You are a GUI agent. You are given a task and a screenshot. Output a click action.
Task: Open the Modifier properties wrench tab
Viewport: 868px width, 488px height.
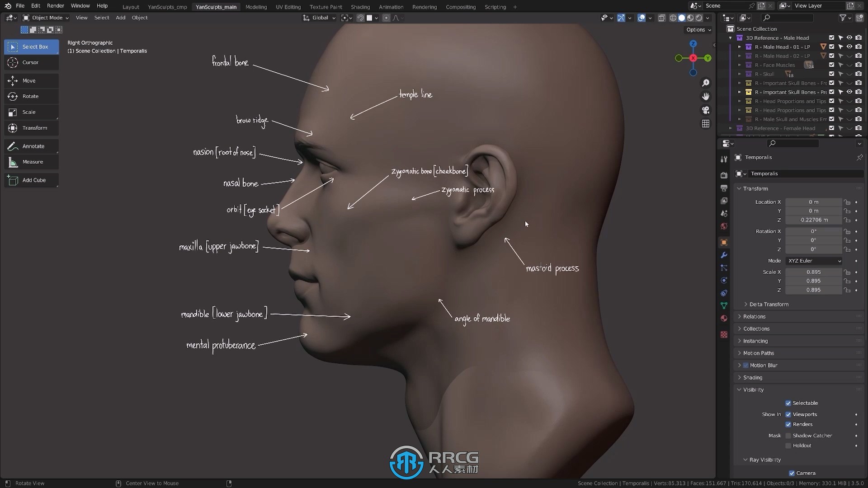tap(724, 255)
